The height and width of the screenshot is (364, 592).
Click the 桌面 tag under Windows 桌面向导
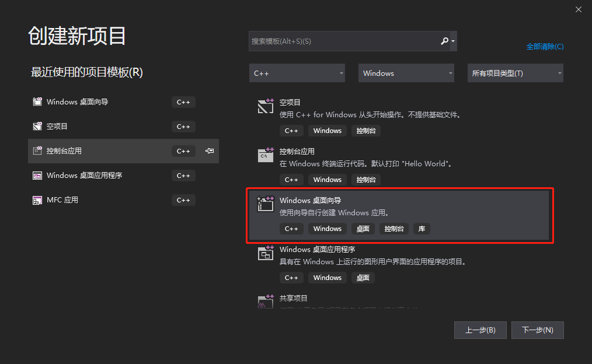[x=363, y=229]
